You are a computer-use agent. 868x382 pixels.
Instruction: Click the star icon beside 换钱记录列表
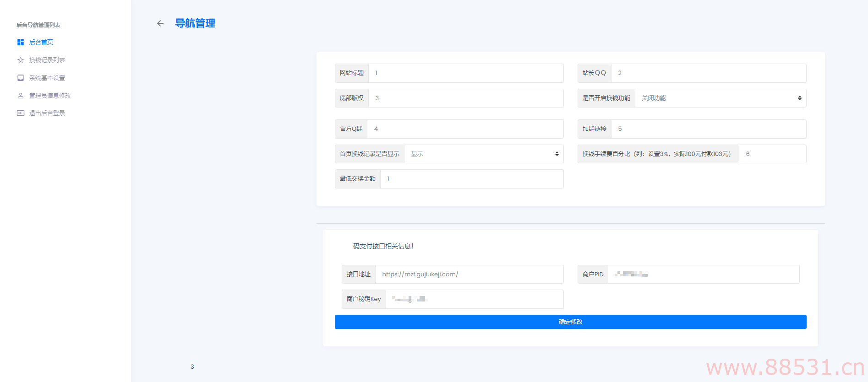[21, 60]
